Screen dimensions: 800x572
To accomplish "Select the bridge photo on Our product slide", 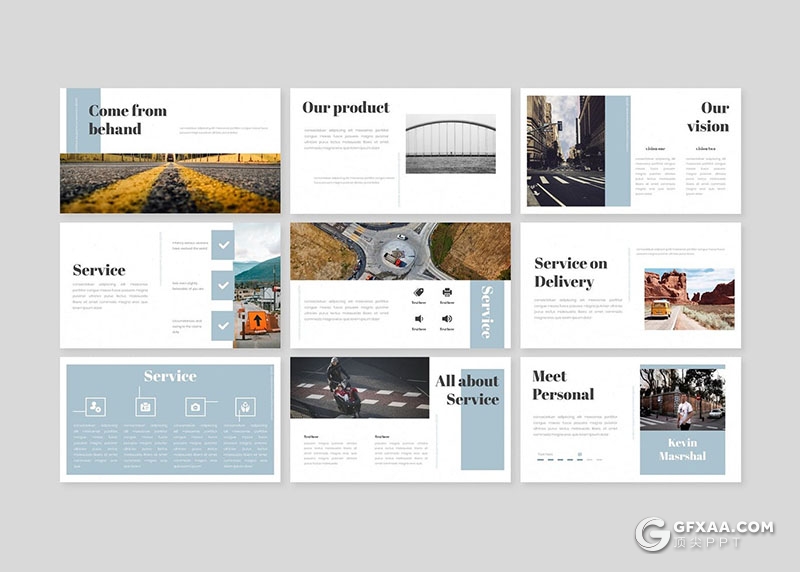I will click(x=450, y=144).
